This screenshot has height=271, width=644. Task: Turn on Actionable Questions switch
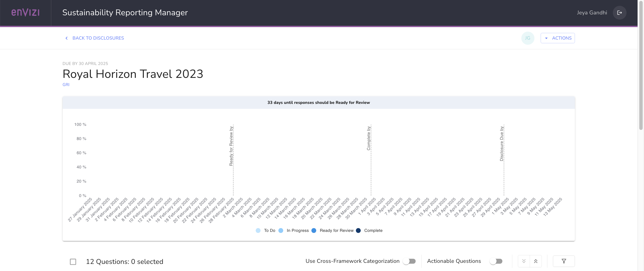click(496, 261)
